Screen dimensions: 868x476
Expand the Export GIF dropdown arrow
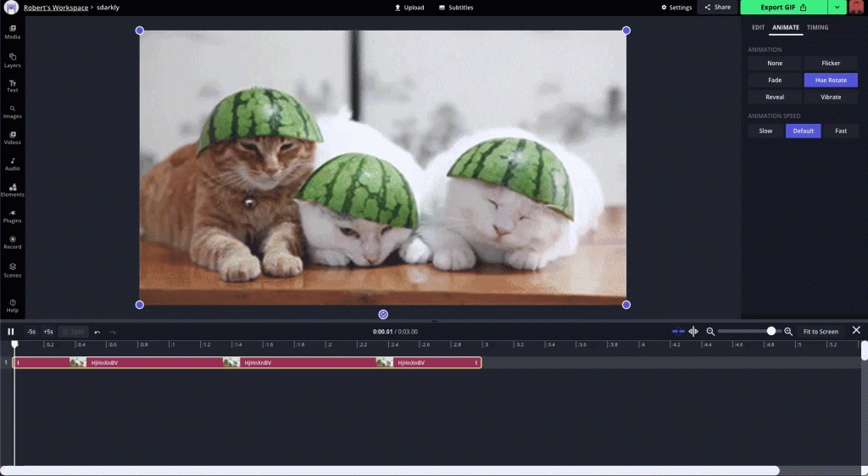coord(837,8)
